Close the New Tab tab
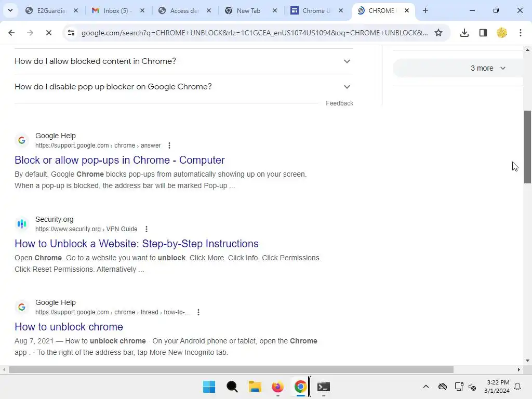This screenshot has width=532, height=399. click(275, 10)
